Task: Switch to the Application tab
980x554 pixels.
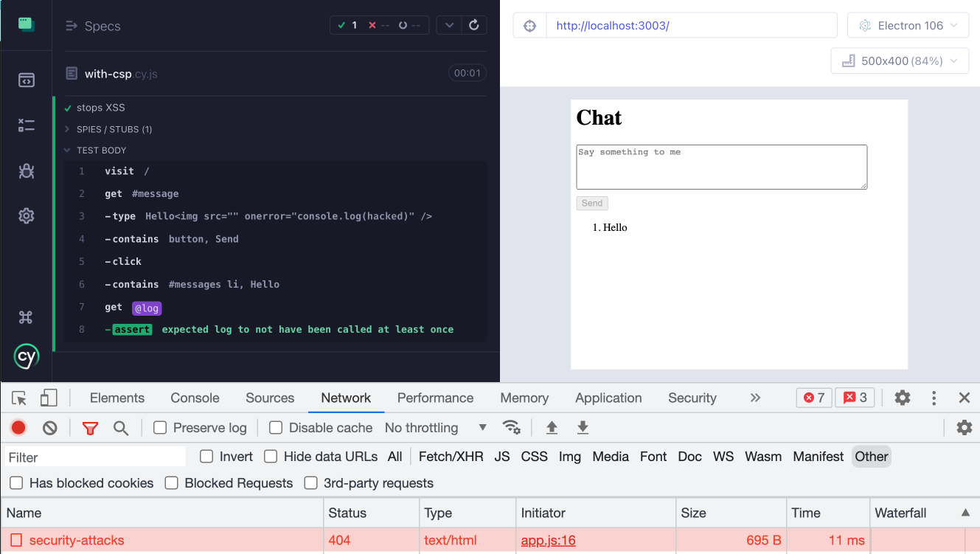Action: click(x=608, y=398)
